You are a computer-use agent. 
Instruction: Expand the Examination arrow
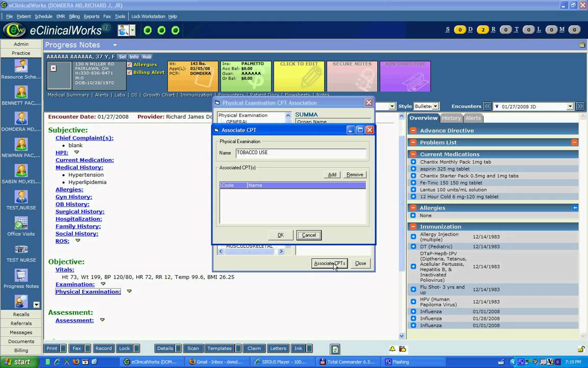pyautogui.click(x=103, y=284)
